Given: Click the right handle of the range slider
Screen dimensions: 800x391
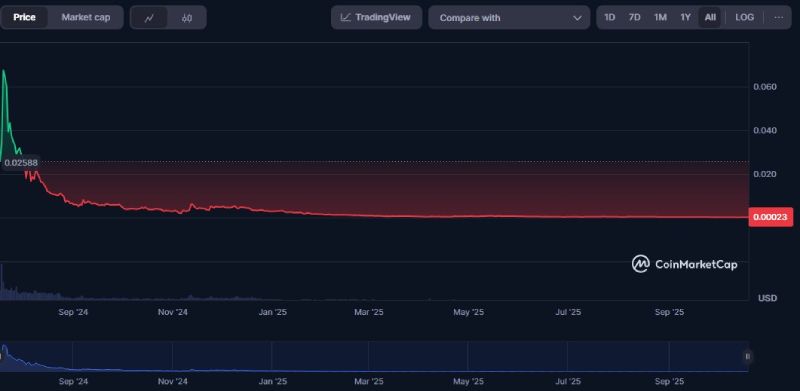Looking at the screenshot, I should [x=747, y=356].
